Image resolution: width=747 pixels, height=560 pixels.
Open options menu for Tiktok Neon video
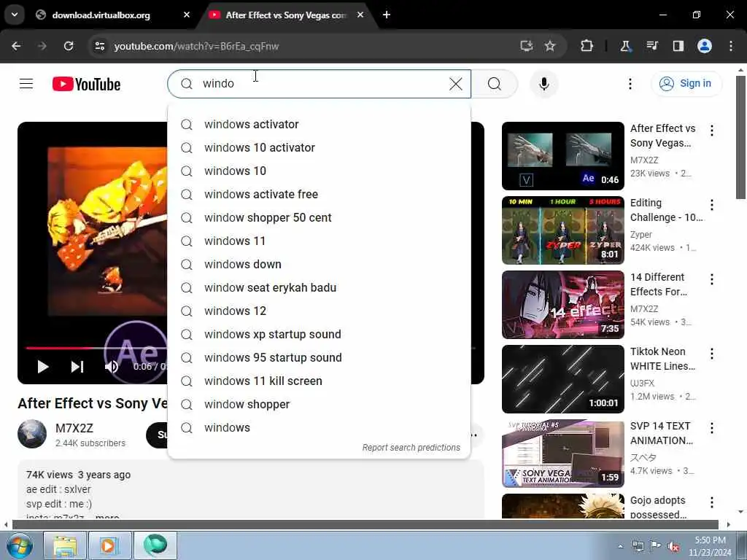pyautogui.click(x=712, y=354)
